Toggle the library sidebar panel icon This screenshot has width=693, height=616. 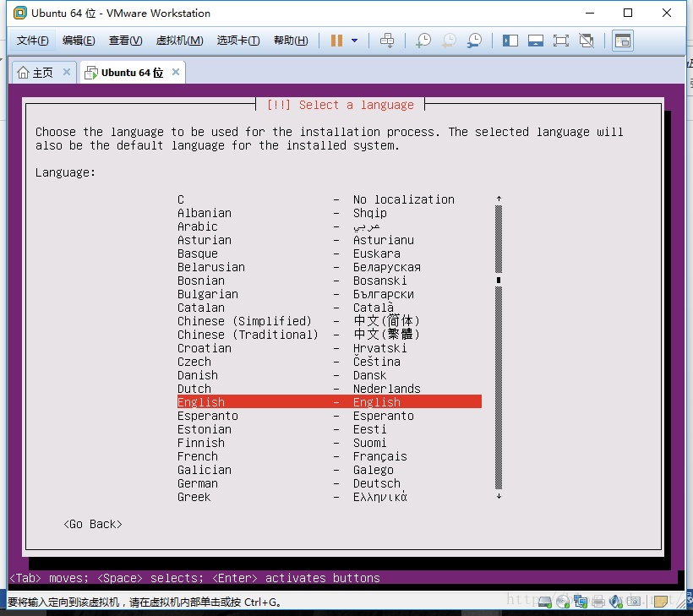coord(510,41)
